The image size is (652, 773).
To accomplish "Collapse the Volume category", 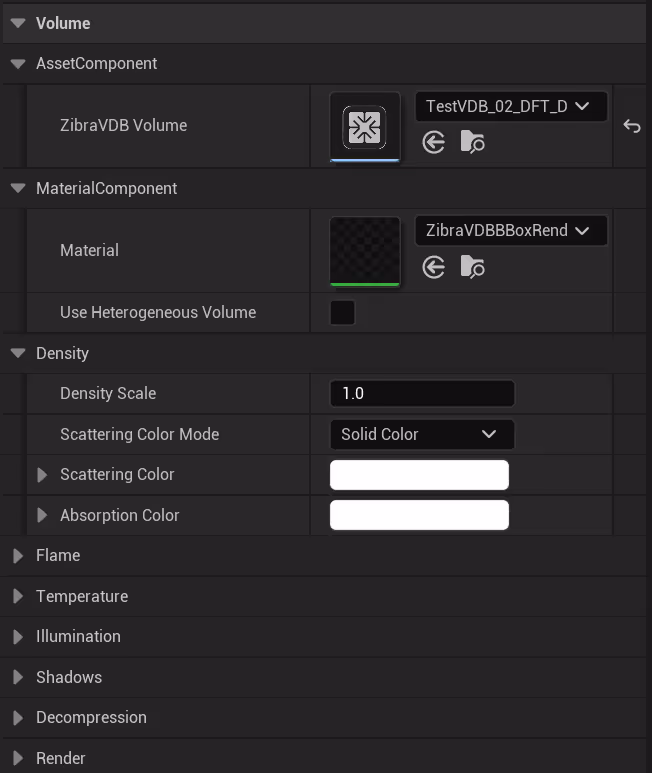I will pos(18,23).
